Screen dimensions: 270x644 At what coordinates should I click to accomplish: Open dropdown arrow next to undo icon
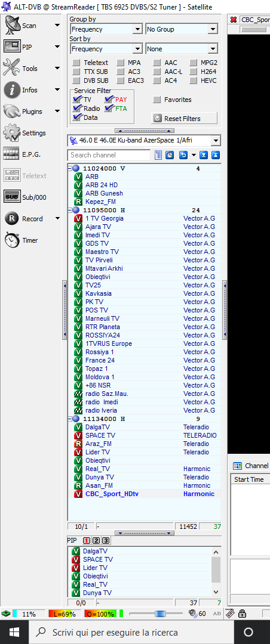[x=193, y=155]
